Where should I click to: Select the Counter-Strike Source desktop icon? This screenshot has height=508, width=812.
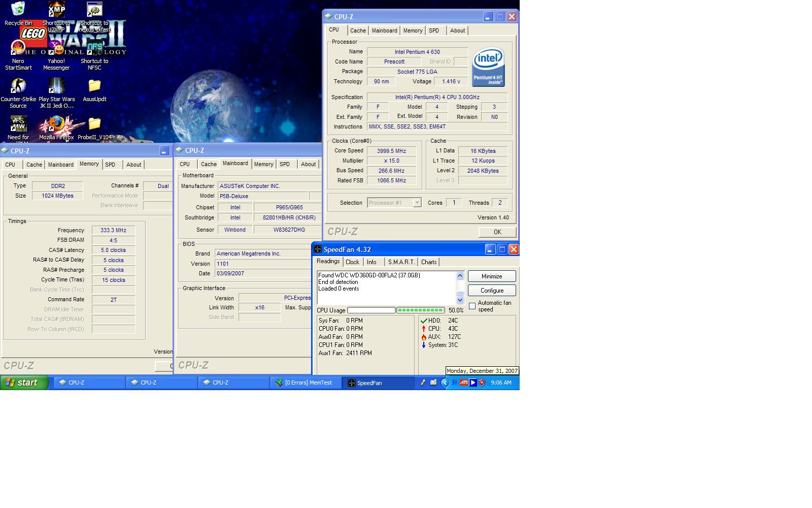pyautogui.click(x=18, y=86)
